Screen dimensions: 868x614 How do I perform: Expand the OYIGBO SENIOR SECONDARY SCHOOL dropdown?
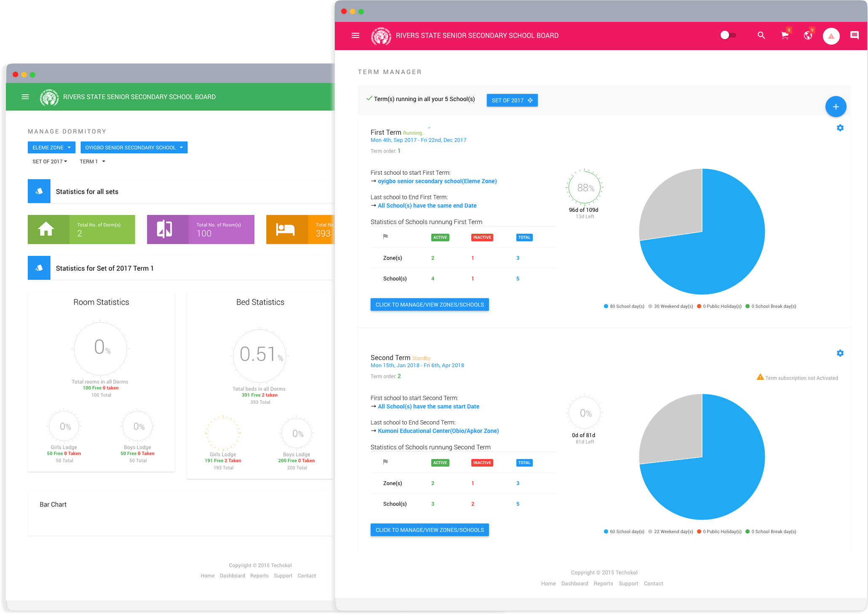pos(134,147)
